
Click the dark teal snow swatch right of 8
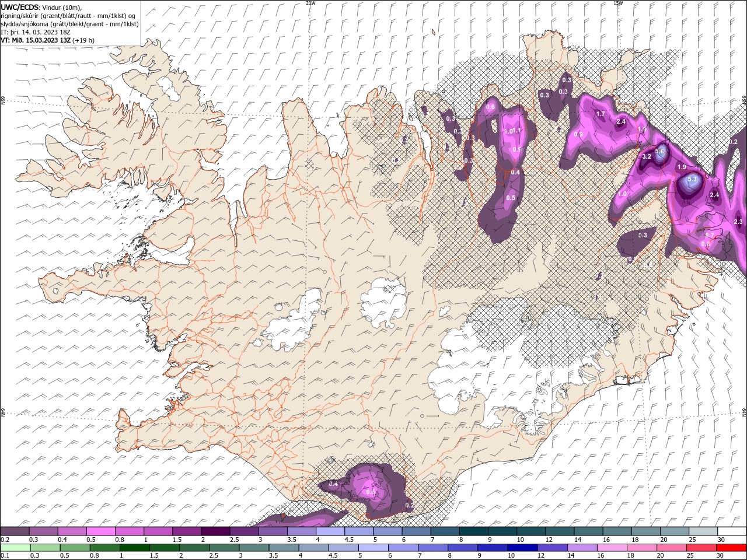[474, 531]
